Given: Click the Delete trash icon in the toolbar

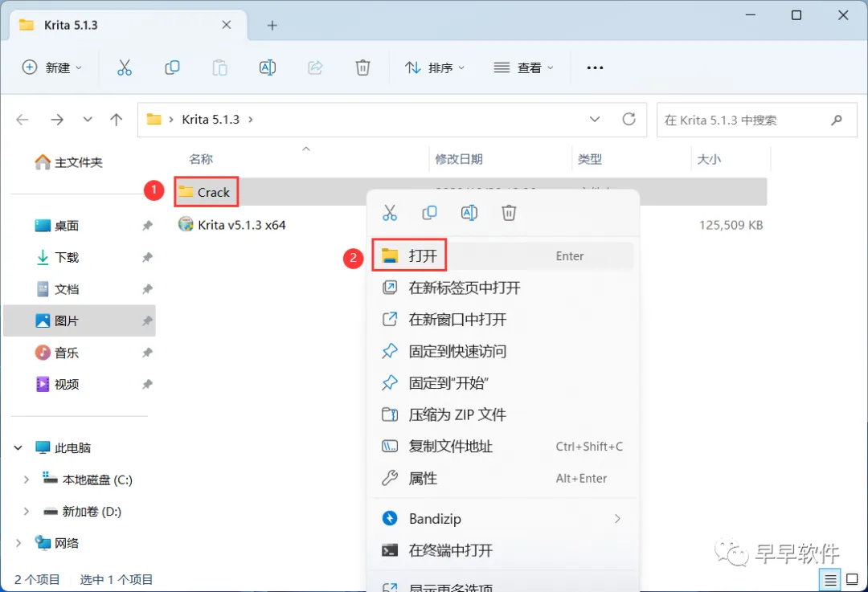Looking at the screenshot, I should (362, 67).
